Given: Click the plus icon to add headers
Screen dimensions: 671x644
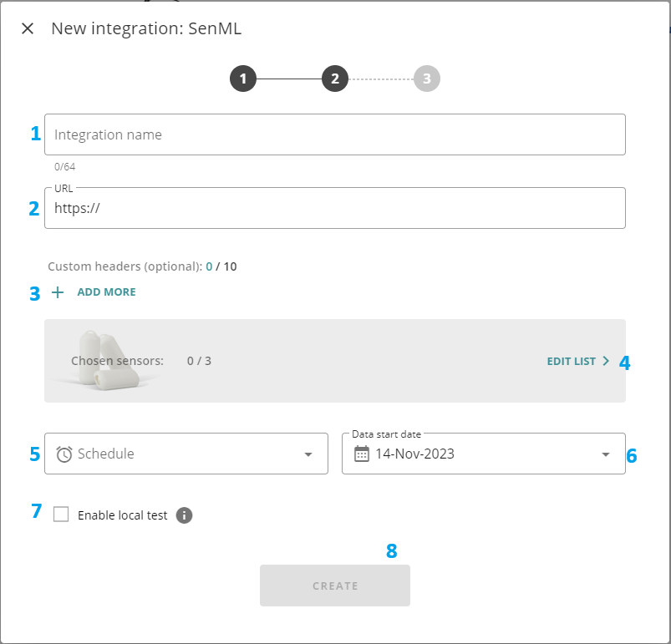Looking at the screenshot, I should coord(58,292).
